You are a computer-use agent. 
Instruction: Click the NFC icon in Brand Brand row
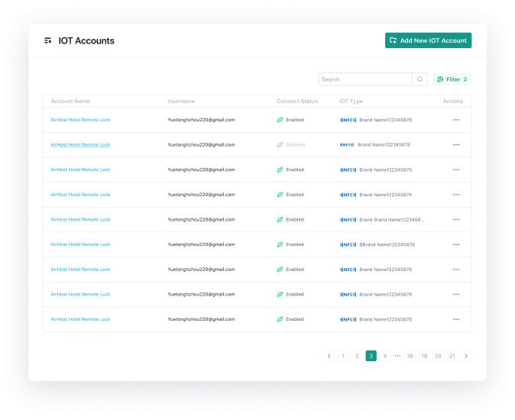[348, 220]
